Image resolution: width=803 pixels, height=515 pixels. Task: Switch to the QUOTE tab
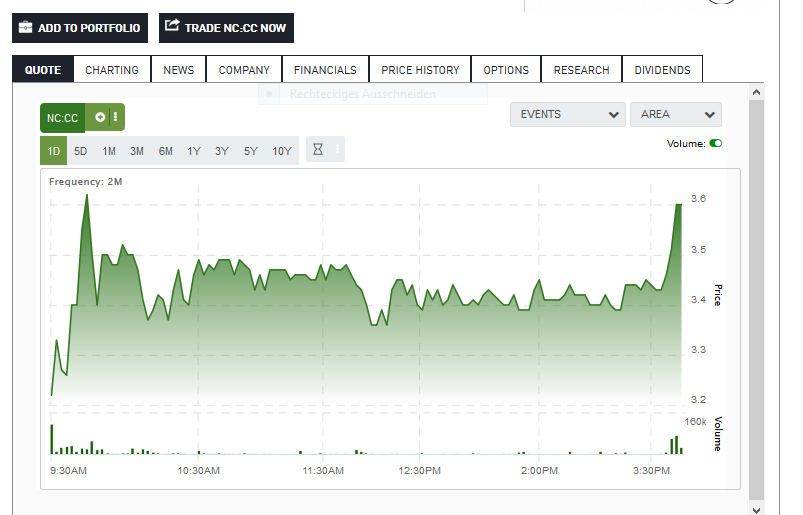(43, 70)
